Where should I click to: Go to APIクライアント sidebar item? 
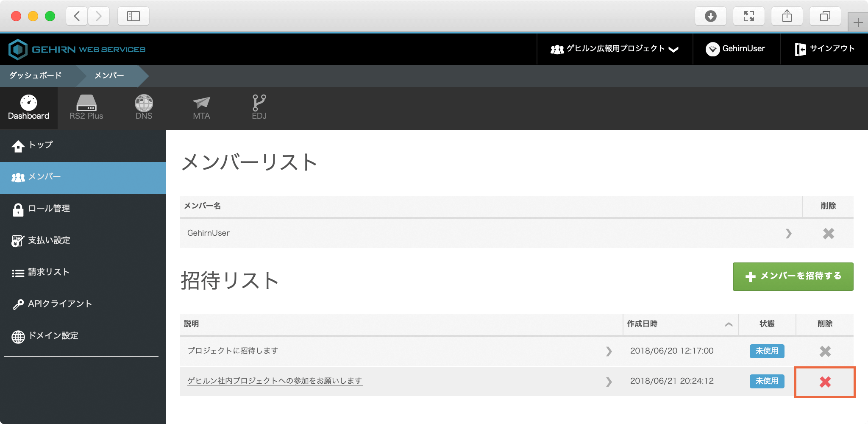[x=59, y=304]
